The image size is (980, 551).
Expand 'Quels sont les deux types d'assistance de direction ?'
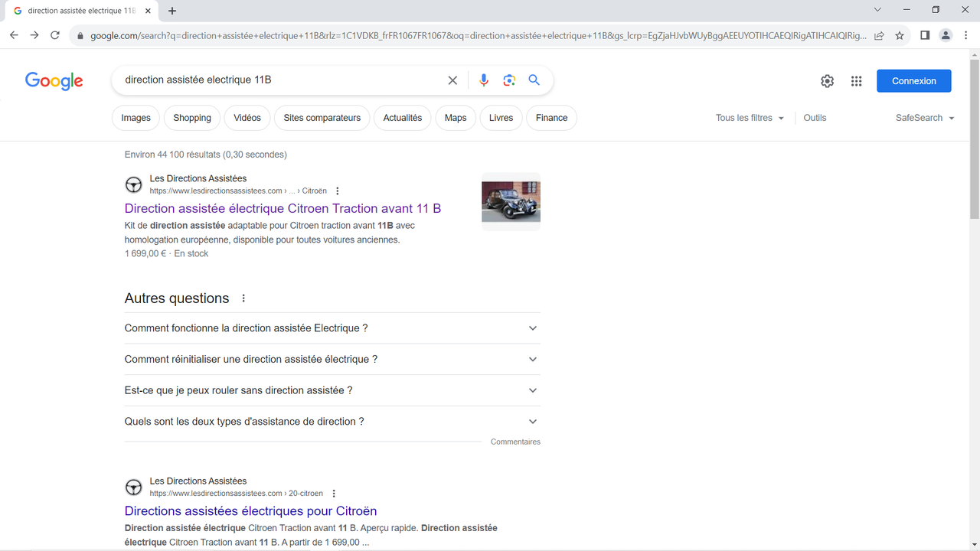tap(332, 422)
